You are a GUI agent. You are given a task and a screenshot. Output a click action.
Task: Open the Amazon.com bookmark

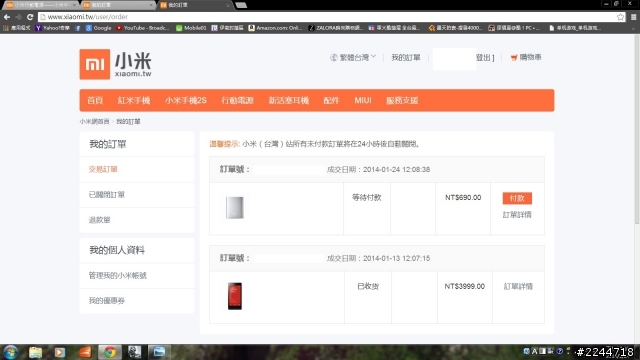coord(275,28)
